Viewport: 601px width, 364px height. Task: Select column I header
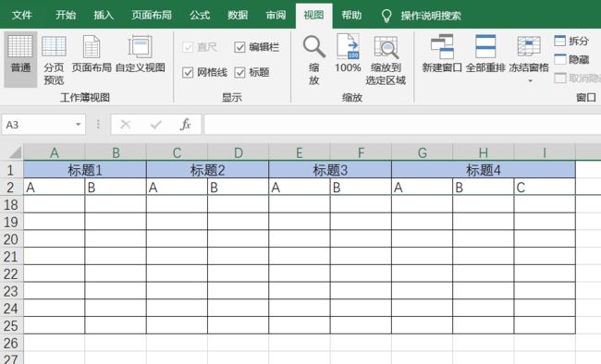click(545, 152)
